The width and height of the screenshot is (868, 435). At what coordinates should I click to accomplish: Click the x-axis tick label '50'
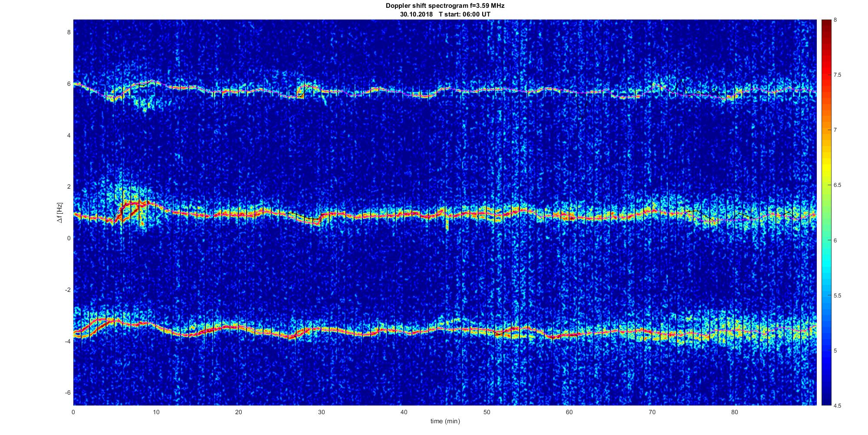(487, 412)
